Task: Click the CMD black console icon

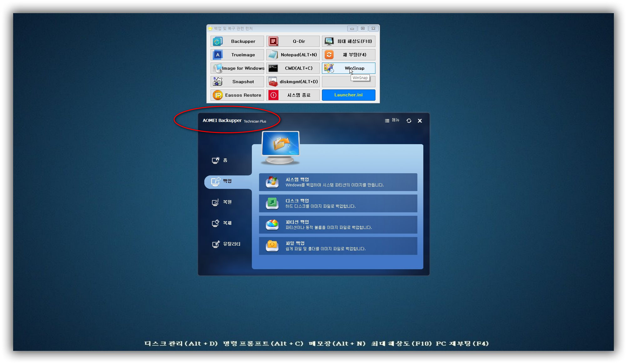Action: 273,68
